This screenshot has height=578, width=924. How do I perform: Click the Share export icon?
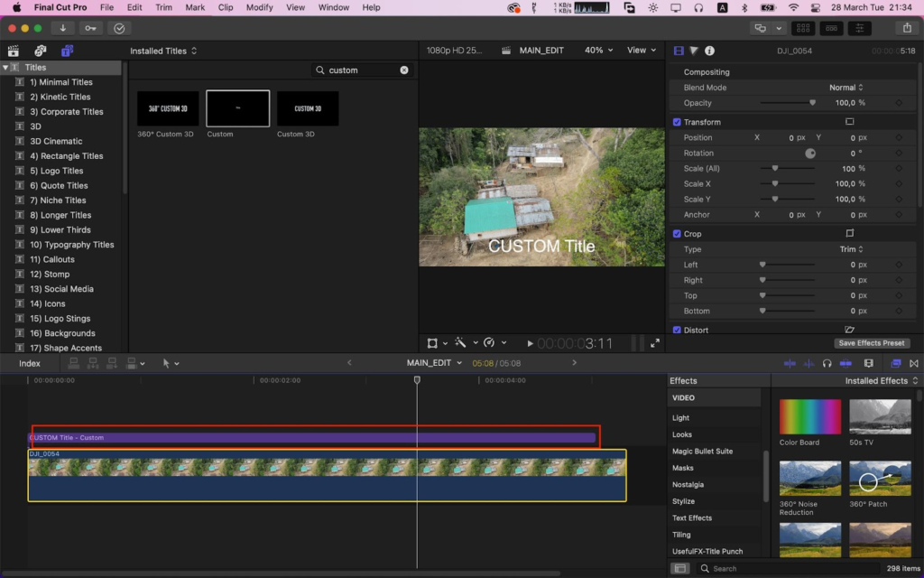(907, 28)
